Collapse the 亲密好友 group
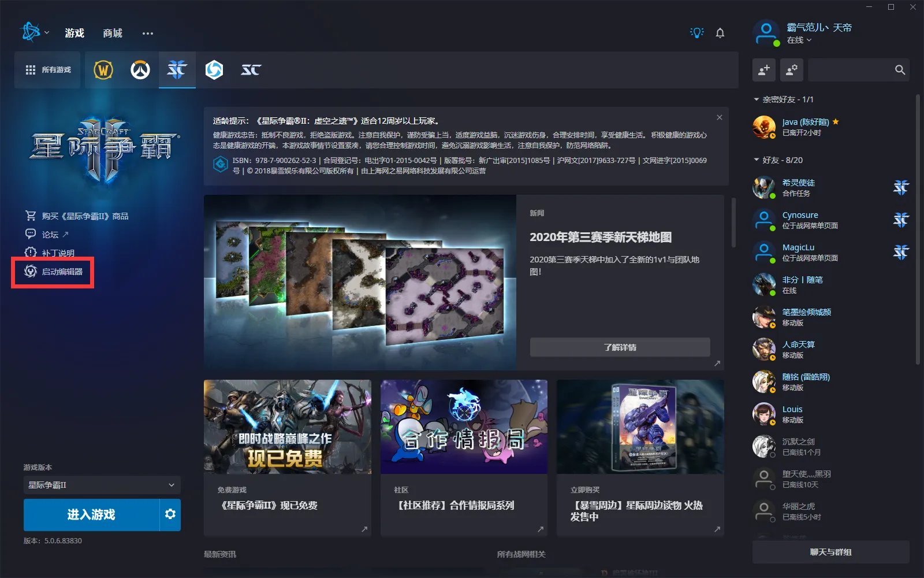 tap(784, 99)
